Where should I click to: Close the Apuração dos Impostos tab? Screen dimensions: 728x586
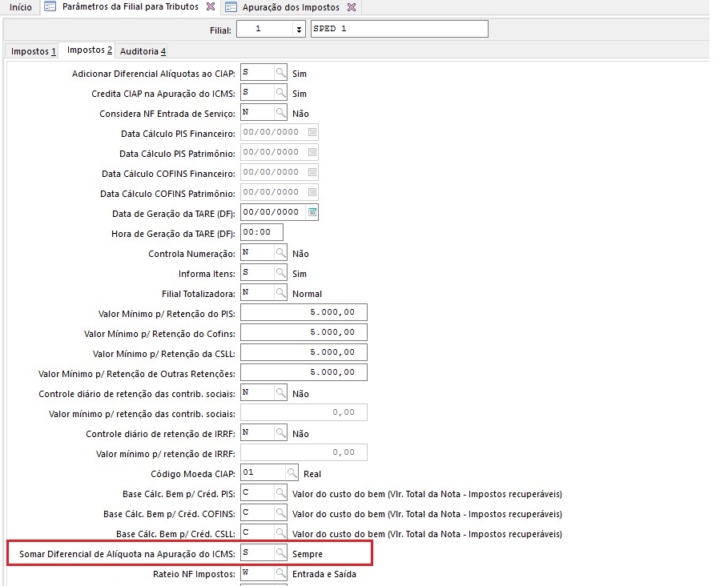point(352,7)
